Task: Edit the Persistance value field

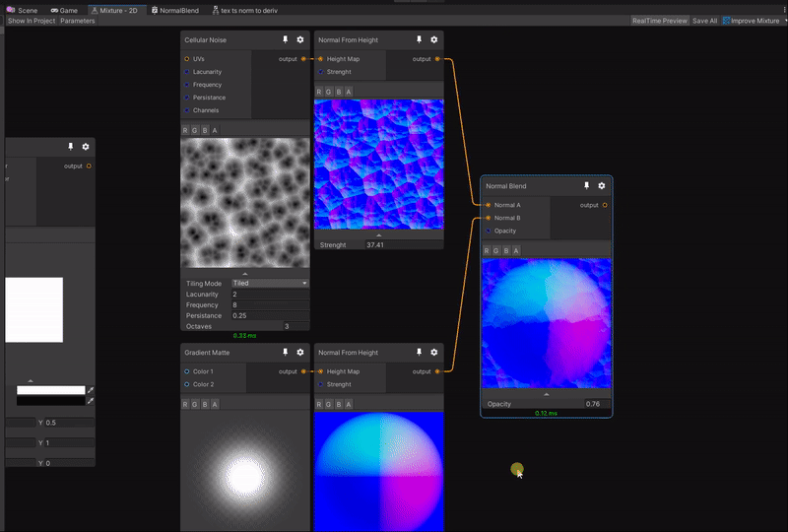Action: pyautogui.click(x=270, y=315)
